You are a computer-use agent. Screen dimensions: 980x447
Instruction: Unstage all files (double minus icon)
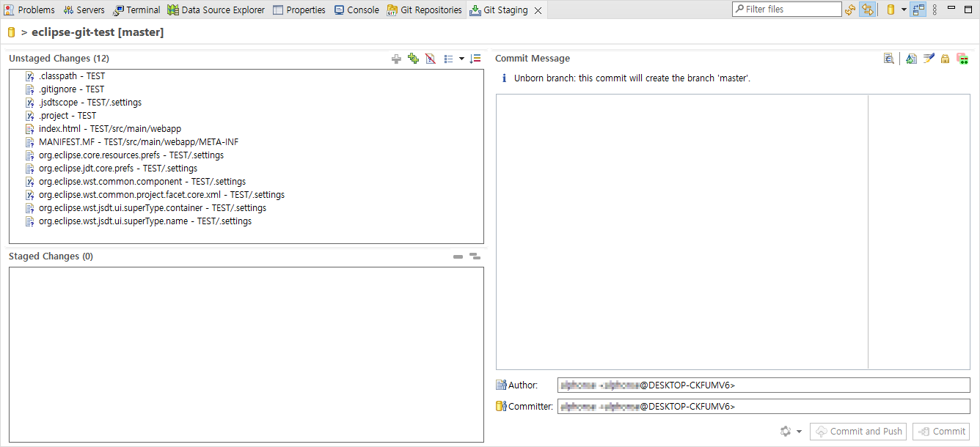pyautogui.click(x=475, y=256)
